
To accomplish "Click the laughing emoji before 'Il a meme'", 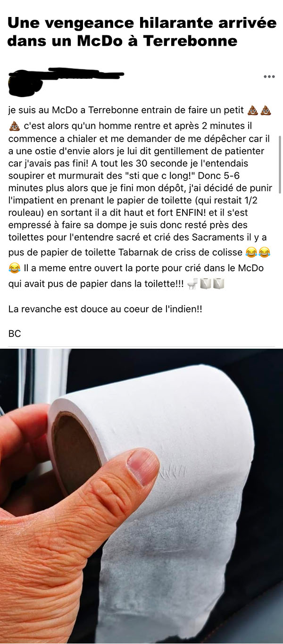I will tap(15, 268).
